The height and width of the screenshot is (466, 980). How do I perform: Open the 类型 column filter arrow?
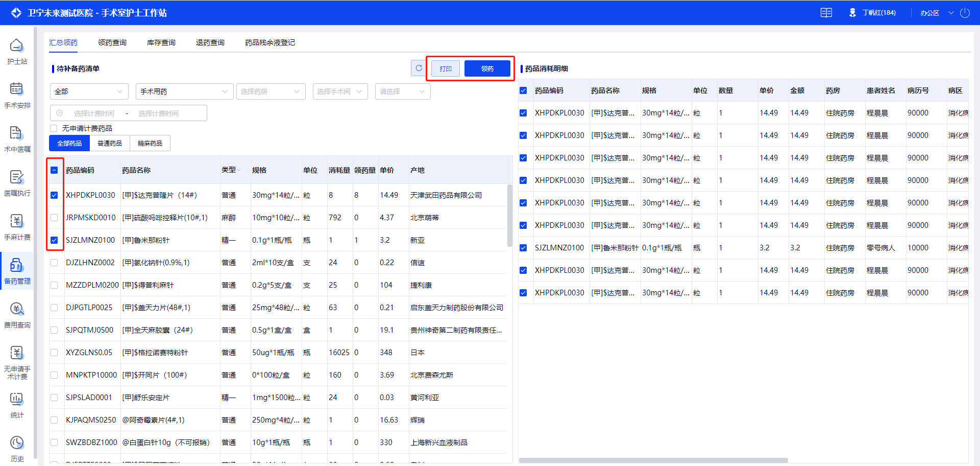pyautogui.click(x=239, y=170)
